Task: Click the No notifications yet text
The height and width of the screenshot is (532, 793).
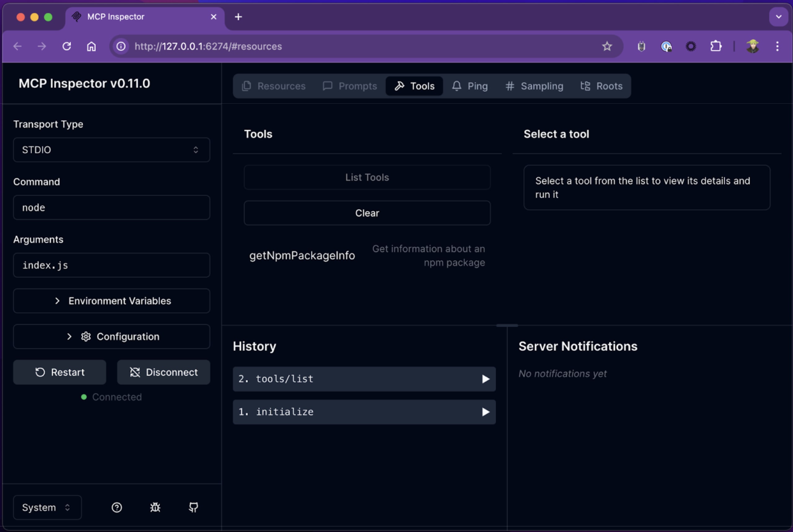Action: point(563,374)
